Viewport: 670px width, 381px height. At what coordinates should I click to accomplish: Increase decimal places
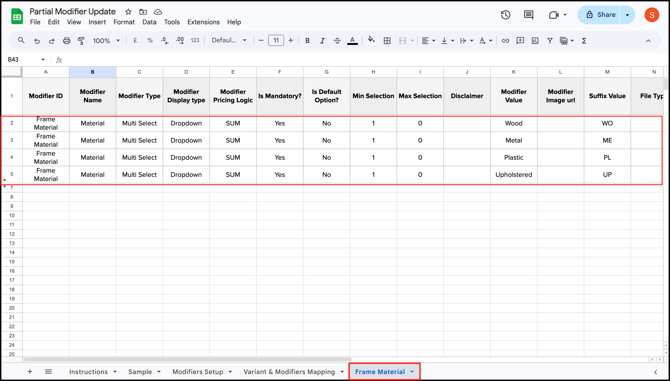(180, 41)
